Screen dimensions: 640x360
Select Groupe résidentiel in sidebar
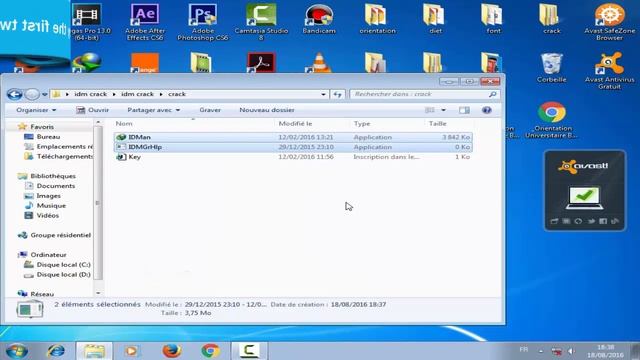[x=60, y=235]
